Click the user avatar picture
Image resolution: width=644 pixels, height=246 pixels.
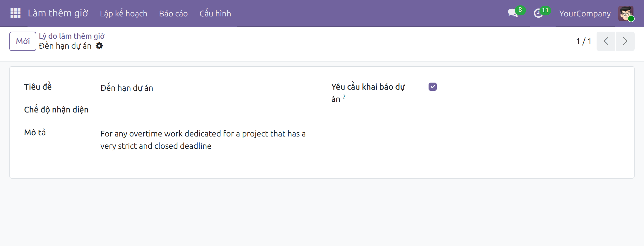(x=626, y=13)
